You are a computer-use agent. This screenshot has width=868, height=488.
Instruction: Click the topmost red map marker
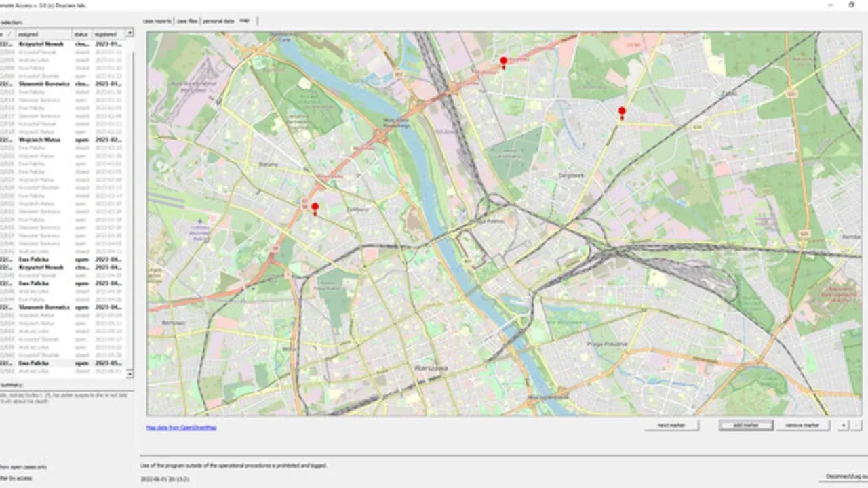point(503,62)
